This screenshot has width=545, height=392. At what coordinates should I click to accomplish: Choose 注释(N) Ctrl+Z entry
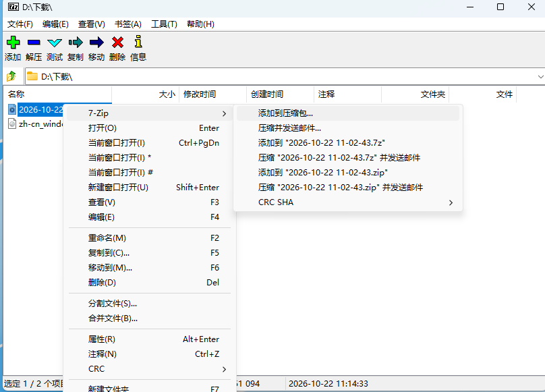[150, 354]
